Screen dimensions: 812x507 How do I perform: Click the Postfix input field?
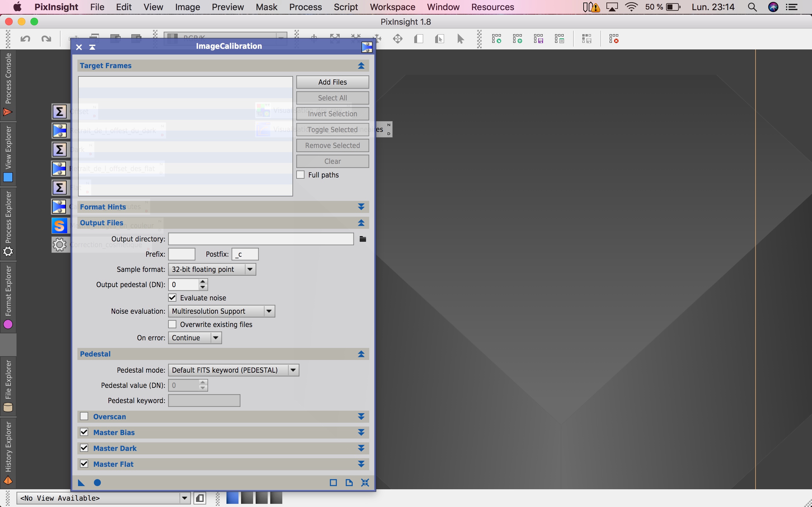245,254
